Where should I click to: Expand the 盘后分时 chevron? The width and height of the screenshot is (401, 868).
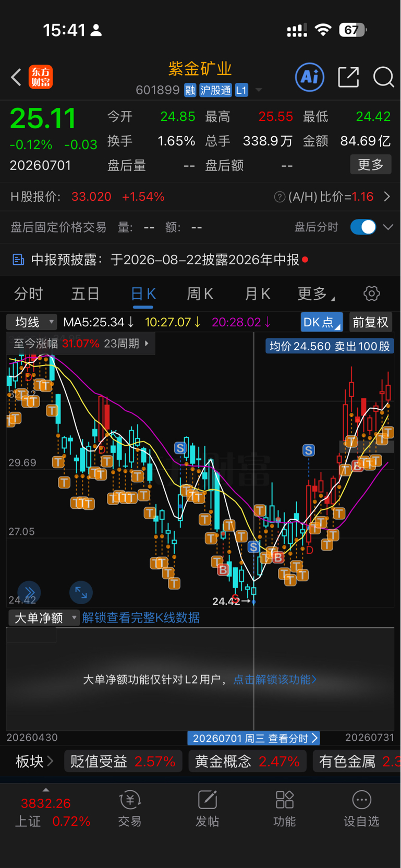point(388,227)
